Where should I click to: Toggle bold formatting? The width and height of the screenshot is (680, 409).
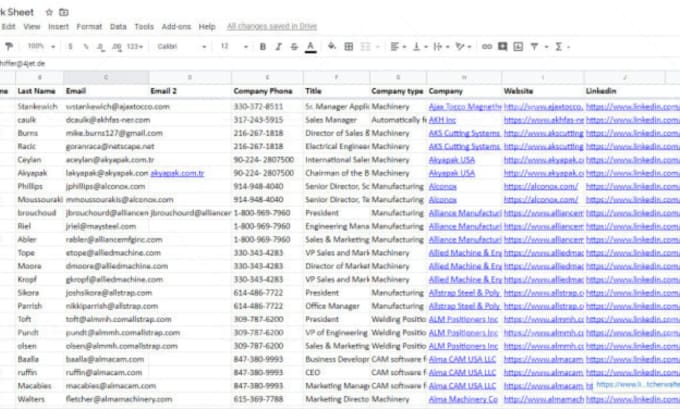pyautogui.click(x=263, y=46)
